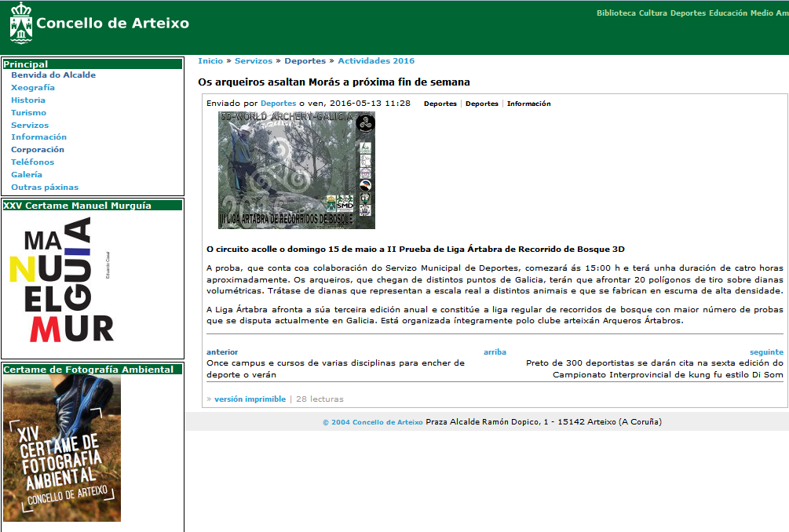This screenshot has height=532, width=789.
Task: Click the Deportes author link in the byline
Action: point(278,103)
